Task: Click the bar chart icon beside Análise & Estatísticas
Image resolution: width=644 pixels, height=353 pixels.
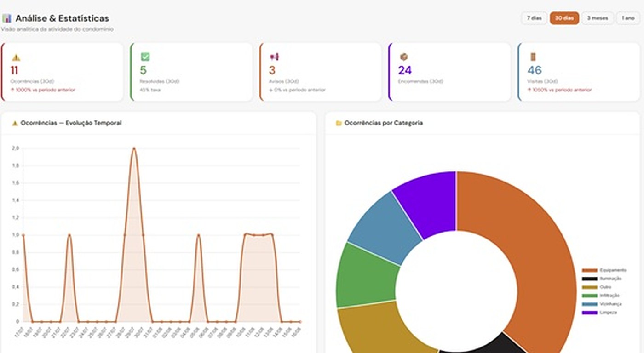Action: tap(6, 18)
